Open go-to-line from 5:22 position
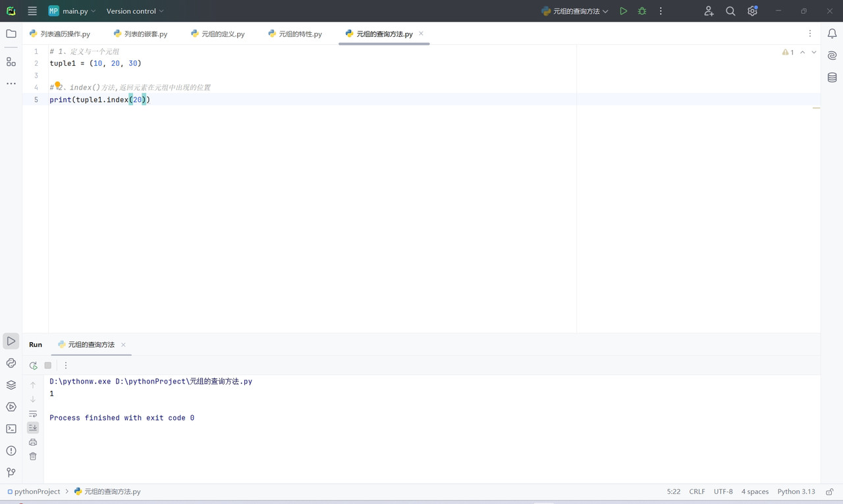Viewport: 843px width, 504px height. (x=674, y=491)
